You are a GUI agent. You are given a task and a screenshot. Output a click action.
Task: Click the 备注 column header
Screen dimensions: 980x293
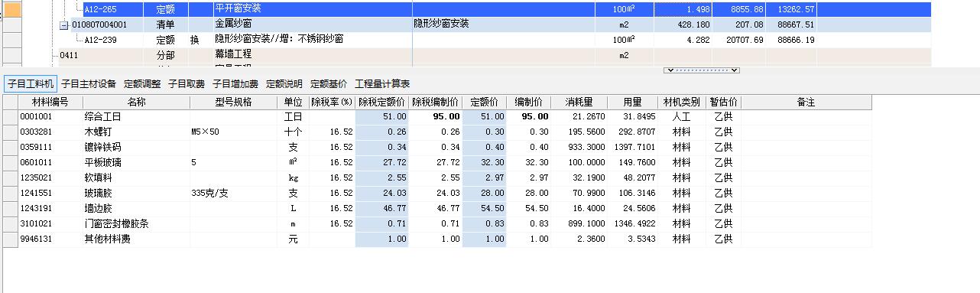coord(806,102)
